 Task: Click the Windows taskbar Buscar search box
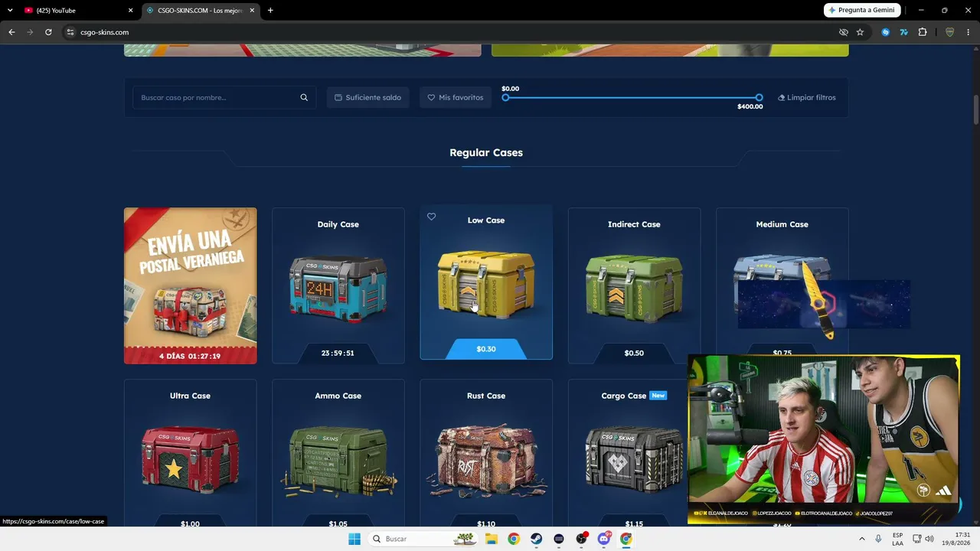(x=422, y=539)
